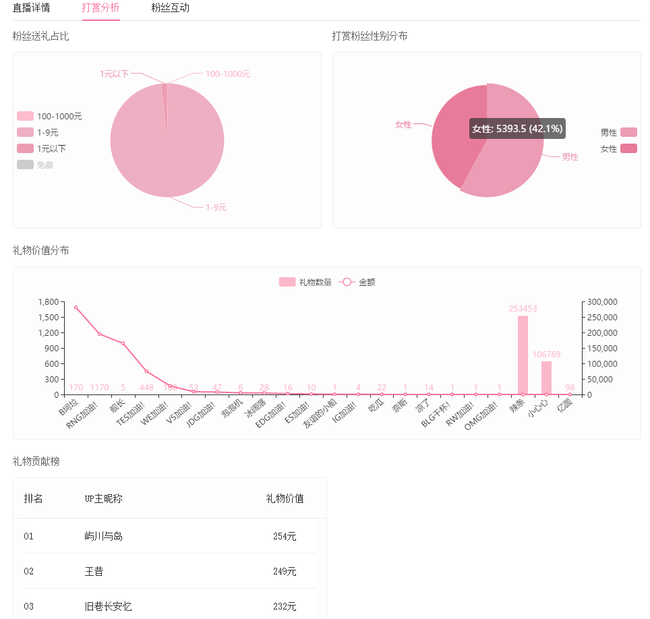The height and width of the screenshot is (619, 650).
Task: Click 旧巷长安忆 in the gift ranking
Action: click(108, 606)
